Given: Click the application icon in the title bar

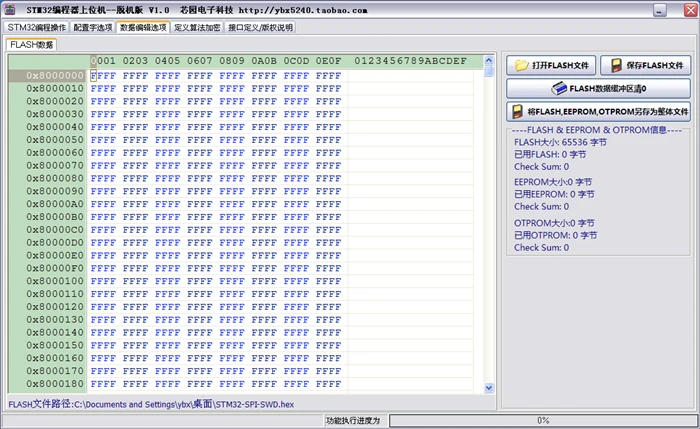Looking at the screenshot, I should click(11, 9).
